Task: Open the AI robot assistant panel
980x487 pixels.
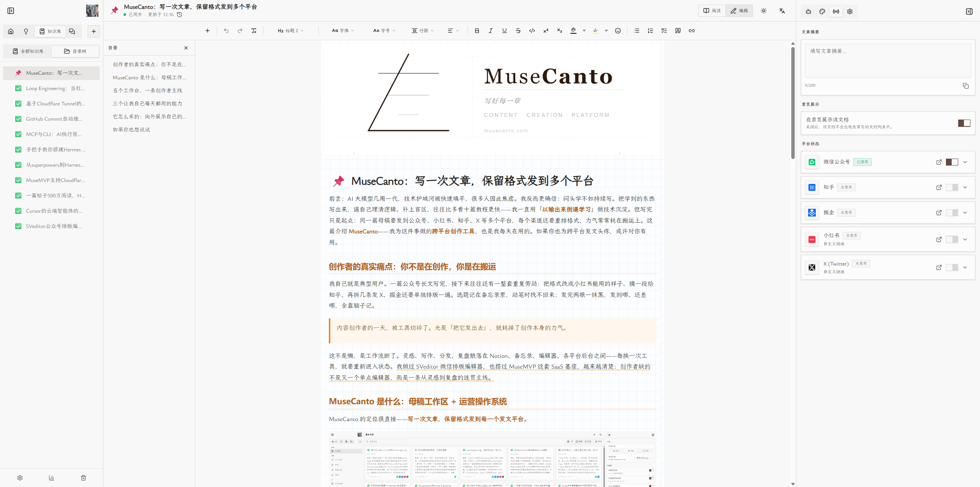Action: point(808,11)
